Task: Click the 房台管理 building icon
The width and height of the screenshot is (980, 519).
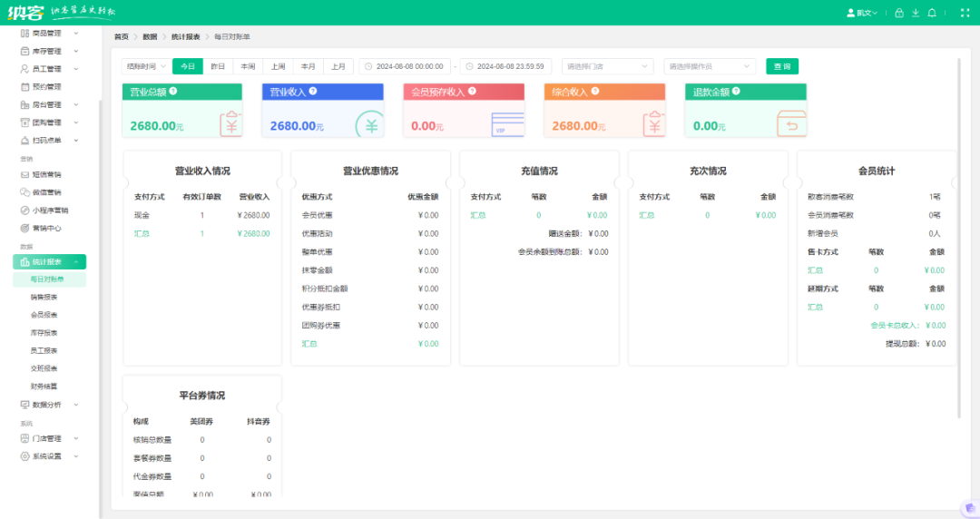Action: pos(24,105)
